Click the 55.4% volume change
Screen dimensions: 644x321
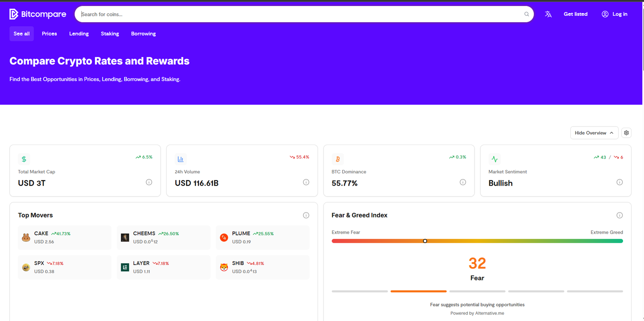(x=299, y=157)
